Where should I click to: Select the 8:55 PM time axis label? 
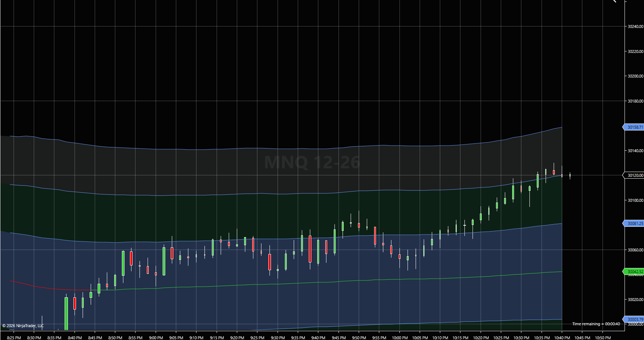pyautogui.click(x=135, y=338)
